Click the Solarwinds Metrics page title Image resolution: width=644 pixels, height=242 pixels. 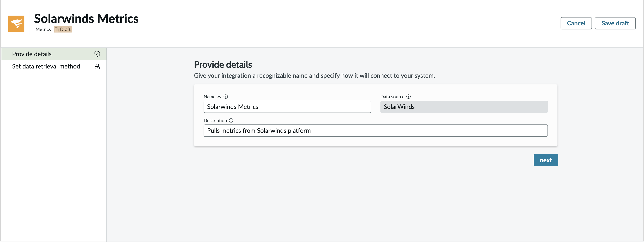coord(86,18)
